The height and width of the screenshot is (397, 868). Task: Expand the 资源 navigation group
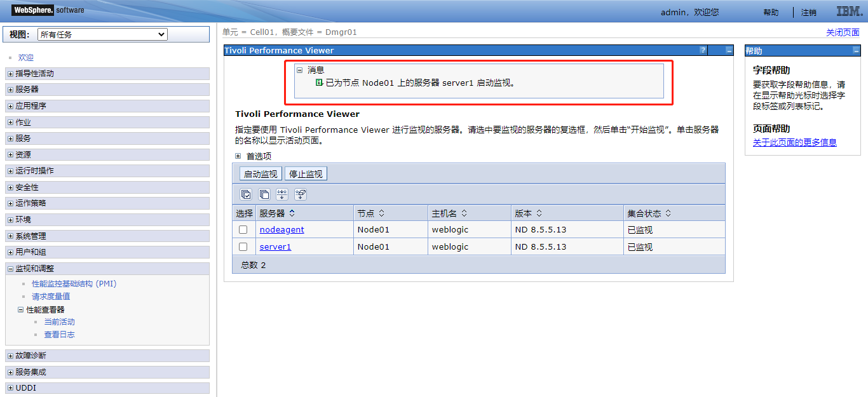pyautogui.click(x=10, y=155)
